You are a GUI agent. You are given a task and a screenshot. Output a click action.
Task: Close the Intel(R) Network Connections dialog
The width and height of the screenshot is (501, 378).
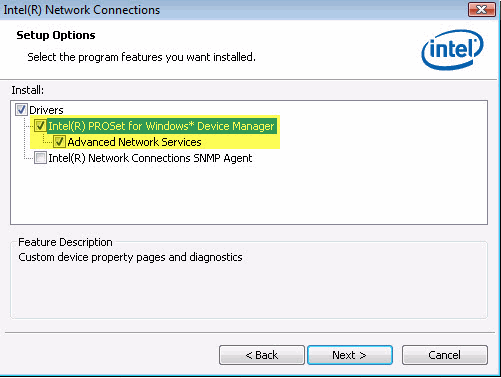(481, 10)
